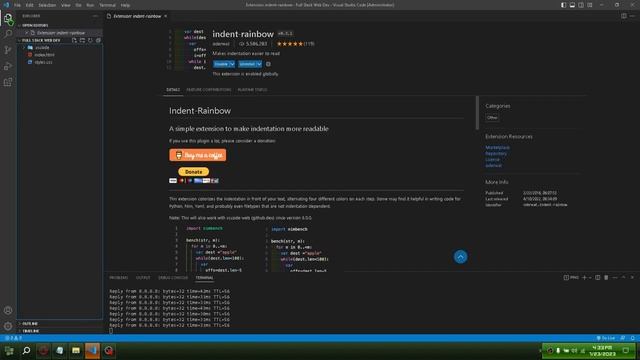Click the split editor right icon
The width and height of the screenshot is (640, 360).
624,16
